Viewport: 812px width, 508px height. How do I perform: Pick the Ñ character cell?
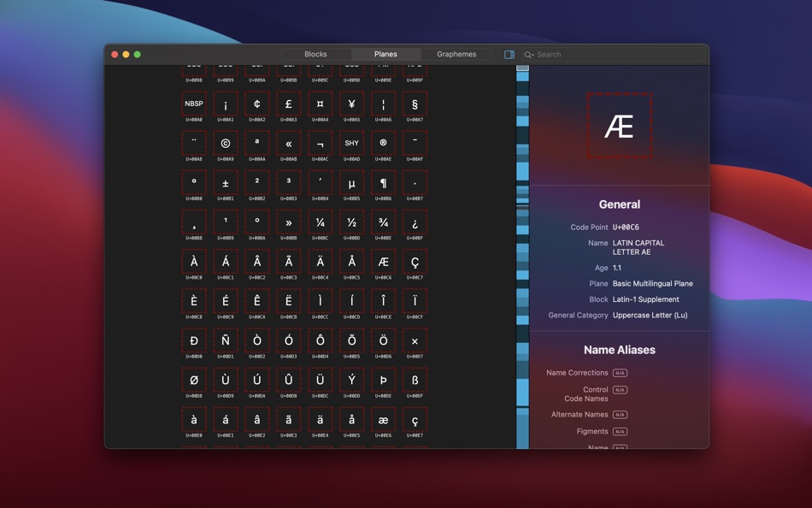(226, 340)
